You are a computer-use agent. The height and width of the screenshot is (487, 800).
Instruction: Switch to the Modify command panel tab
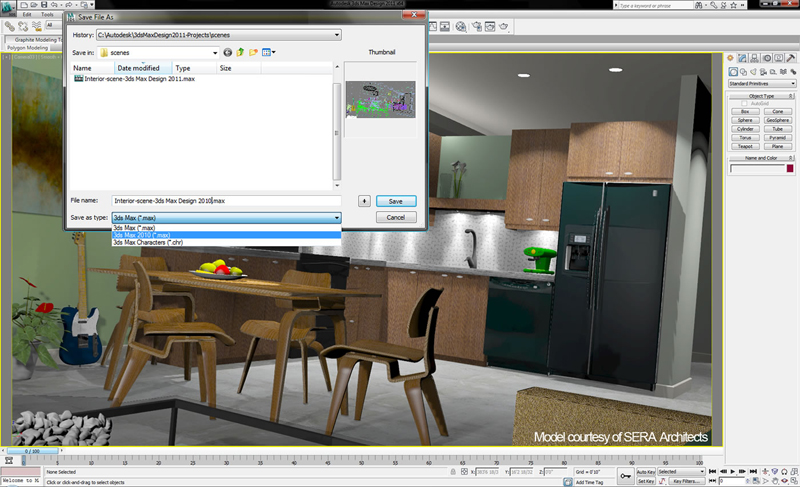(742, 58)
